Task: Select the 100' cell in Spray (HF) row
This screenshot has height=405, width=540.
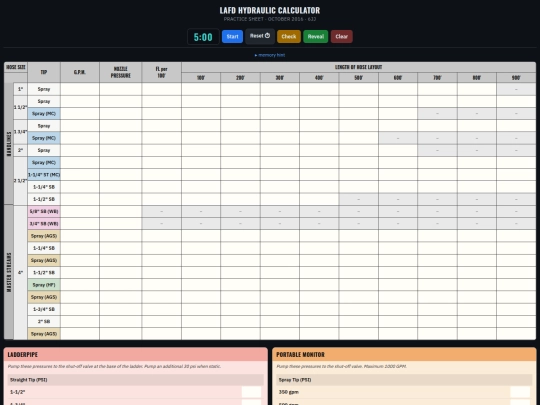Action: click(201, 285)
